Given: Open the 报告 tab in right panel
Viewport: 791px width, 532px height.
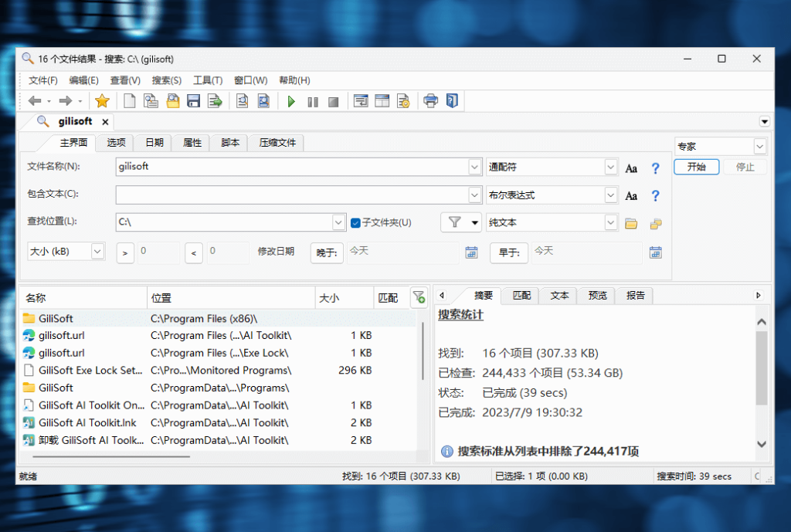Looking at the screenshot, I should coord(635,296).
